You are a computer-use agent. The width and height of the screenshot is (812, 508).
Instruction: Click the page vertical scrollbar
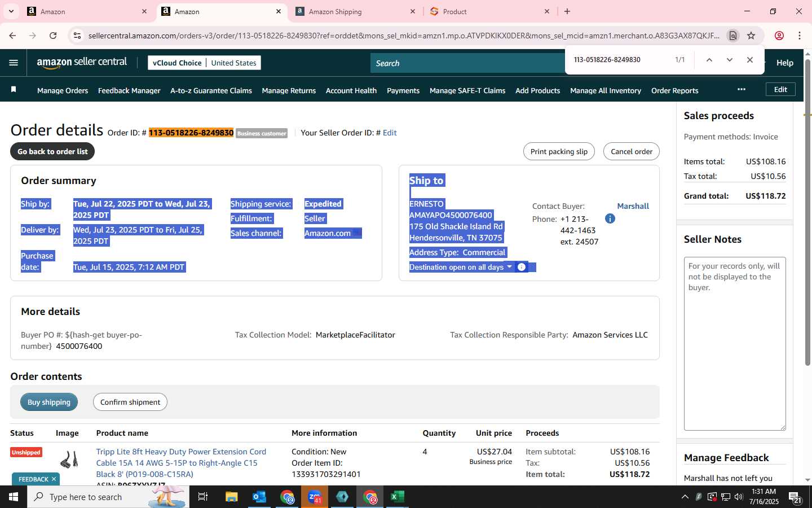807,212
